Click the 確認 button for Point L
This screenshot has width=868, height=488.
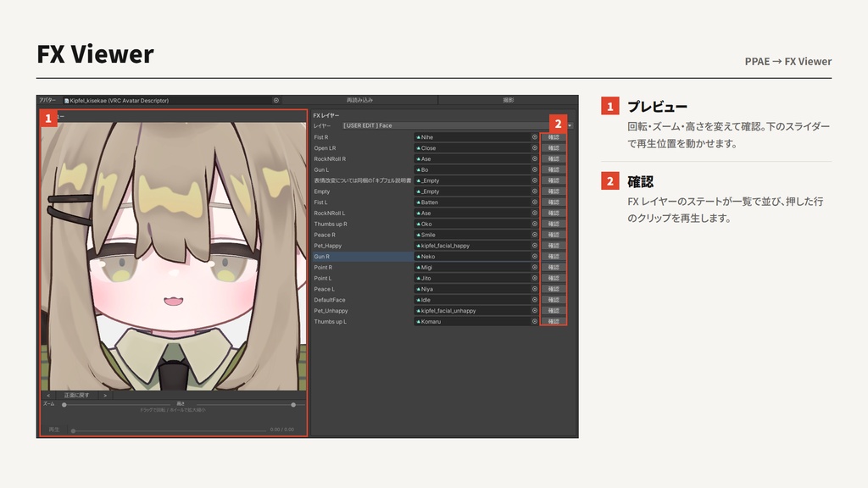coord(554,278)
